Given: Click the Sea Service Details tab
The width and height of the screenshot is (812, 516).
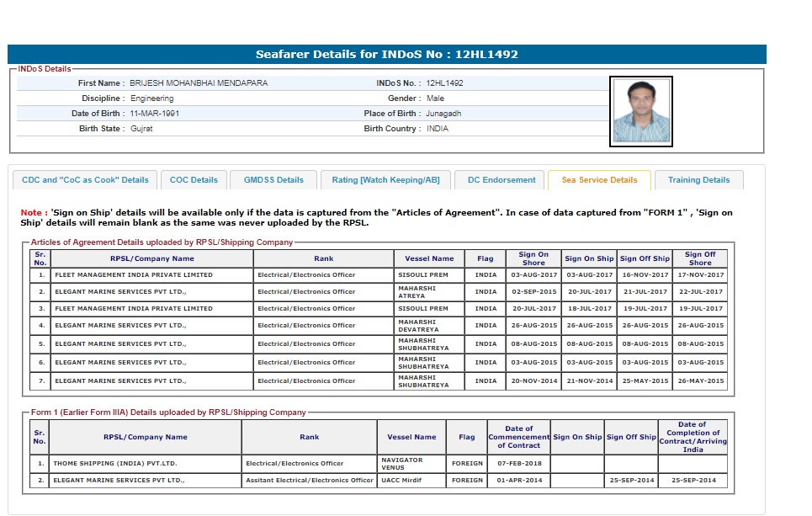Looking at the screenshot, I should 599,180.
